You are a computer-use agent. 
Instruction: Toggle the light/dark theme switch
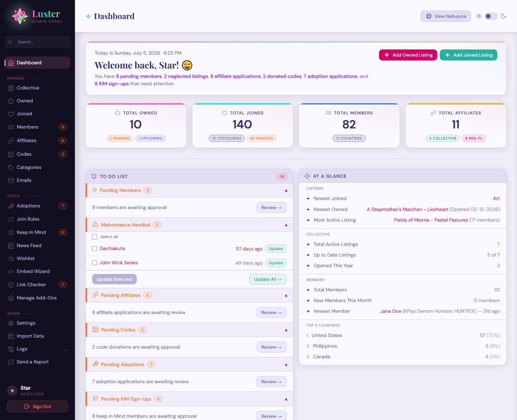click(491, 16)
